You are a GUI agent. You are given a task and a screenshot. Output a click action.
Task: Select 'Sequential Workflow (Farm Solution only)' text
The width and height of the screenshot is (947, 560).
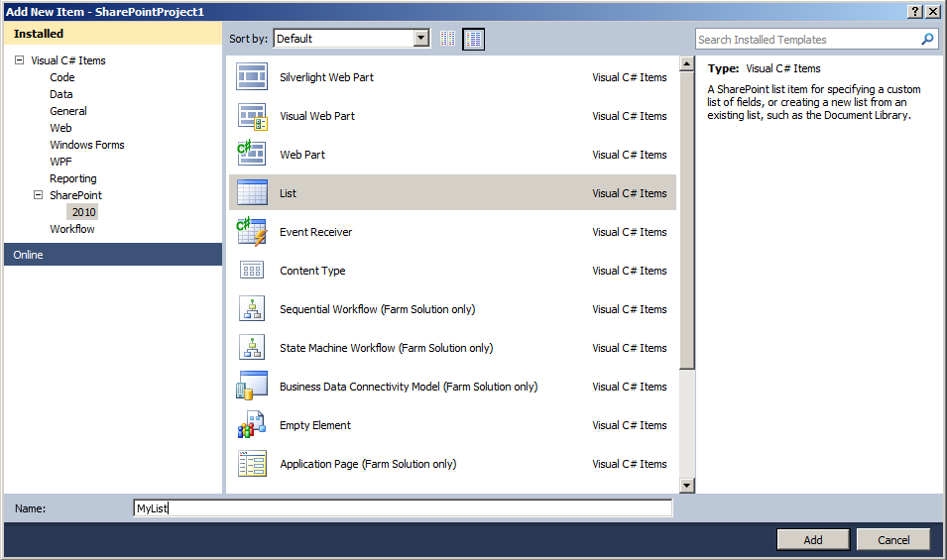click(378, 309)
